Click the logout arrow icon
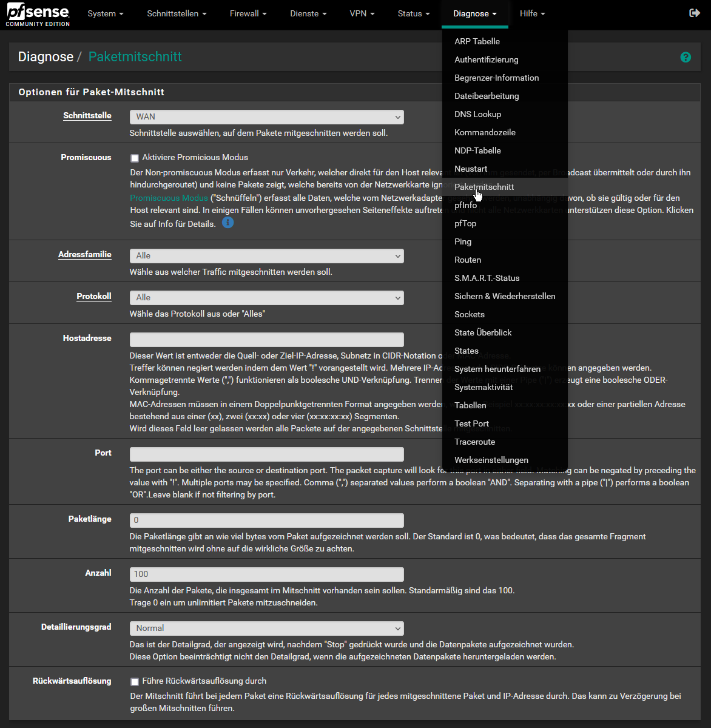 pos(695,13)
